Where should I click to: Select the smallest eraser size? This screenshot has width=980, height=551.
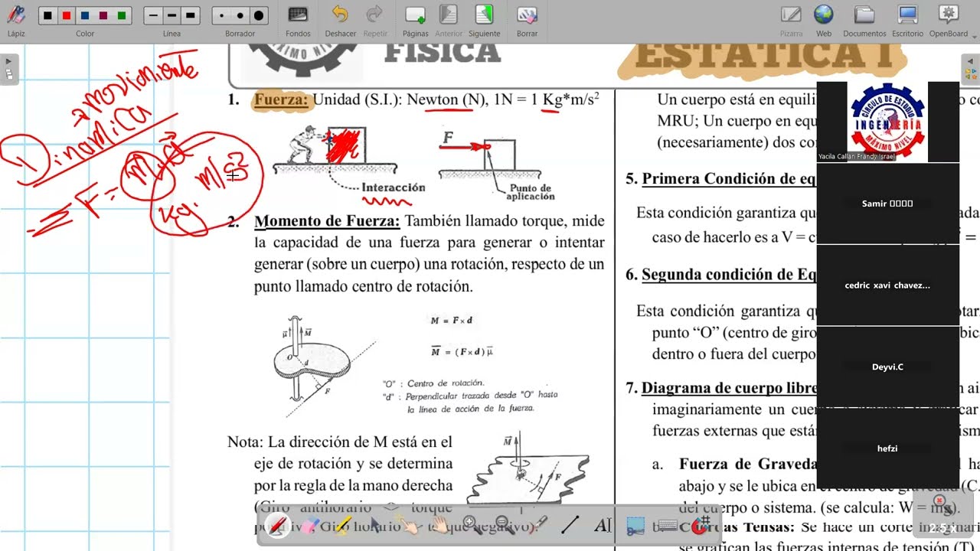point(222,15)
